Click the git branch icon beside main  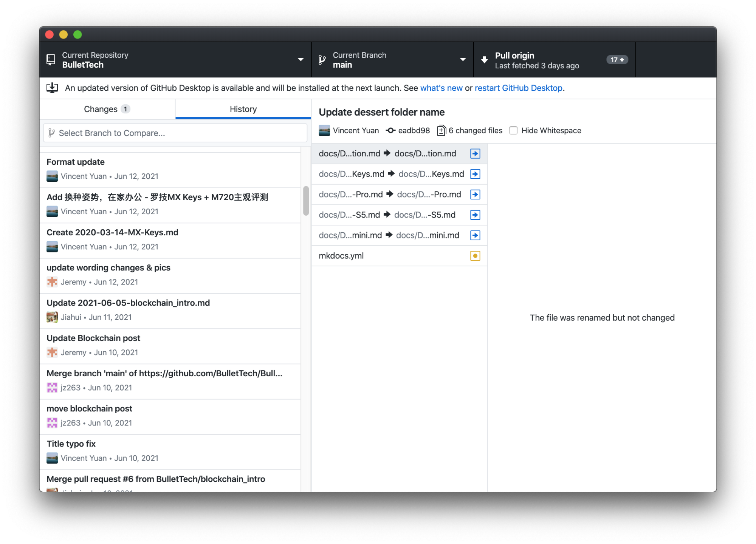(x=322, y=60)
